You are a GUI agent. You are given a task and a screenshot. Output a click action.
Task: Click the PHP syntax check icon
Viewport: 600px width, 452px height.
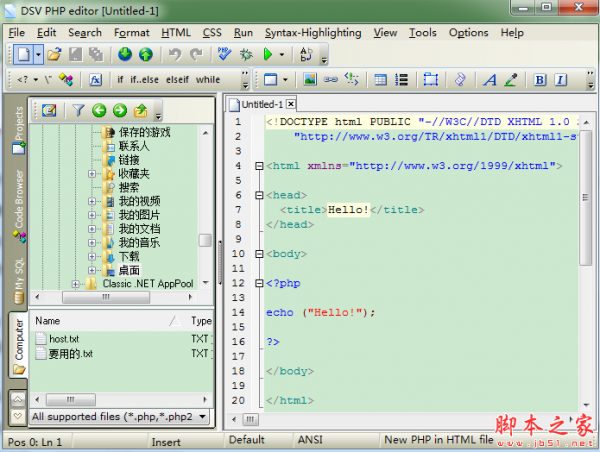click(x=225, y=54)
